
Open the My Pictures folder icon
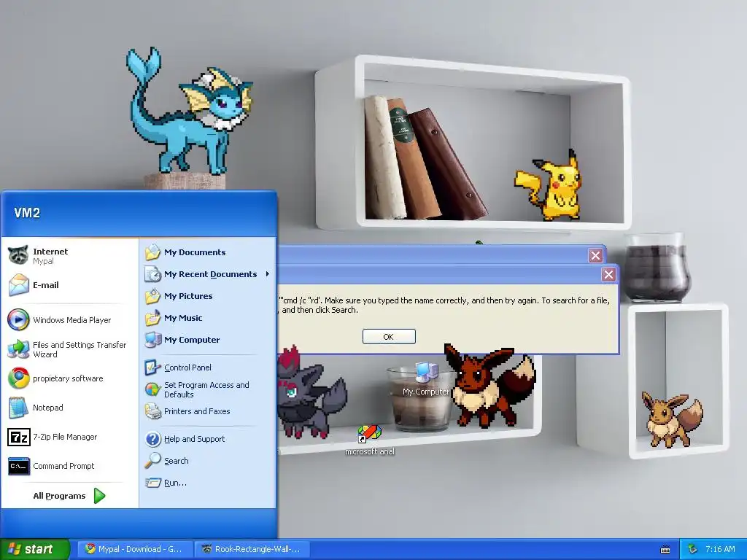tap(153, 296)
